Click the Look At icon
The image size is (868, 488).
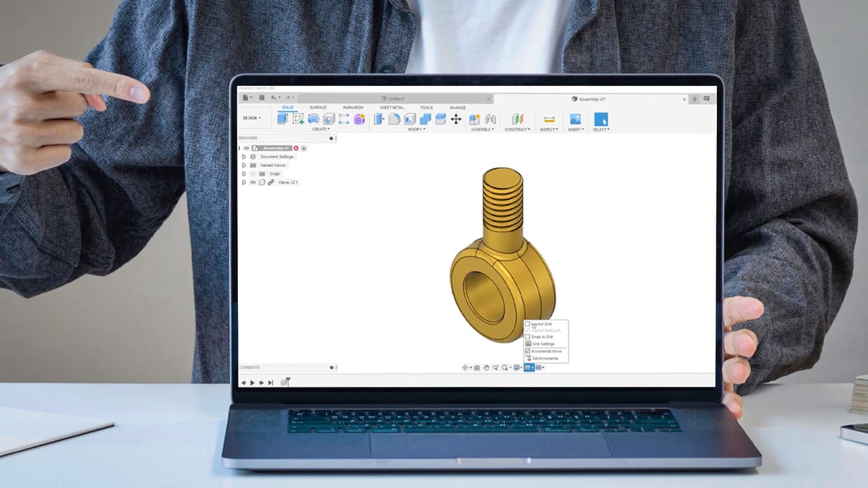[x=477, y=368]
